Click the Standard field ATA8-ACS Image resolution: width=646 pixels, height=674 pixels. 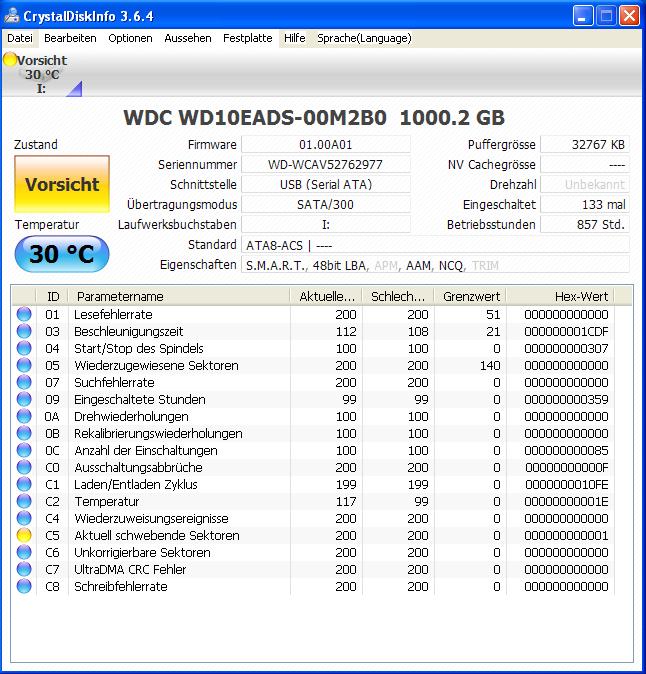click(x=435, y=245)
